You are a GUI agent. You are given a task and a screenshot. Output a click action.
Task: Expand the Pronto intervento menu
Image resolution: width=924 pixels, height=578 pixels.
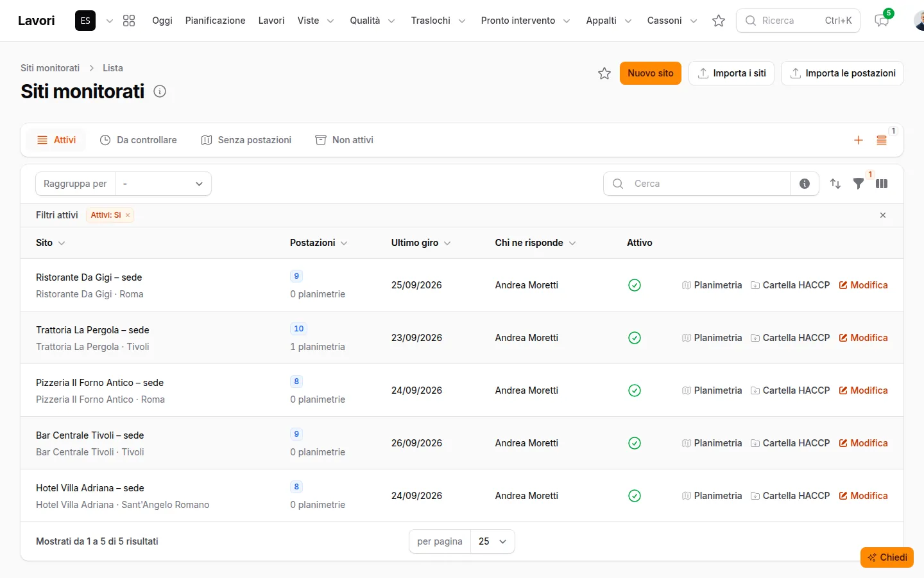tap(526, 21)
